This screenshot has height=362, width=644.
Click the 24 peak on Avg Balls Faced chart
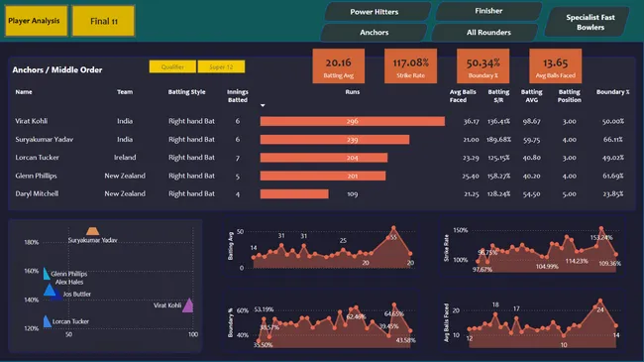click(x=600, y=302)
